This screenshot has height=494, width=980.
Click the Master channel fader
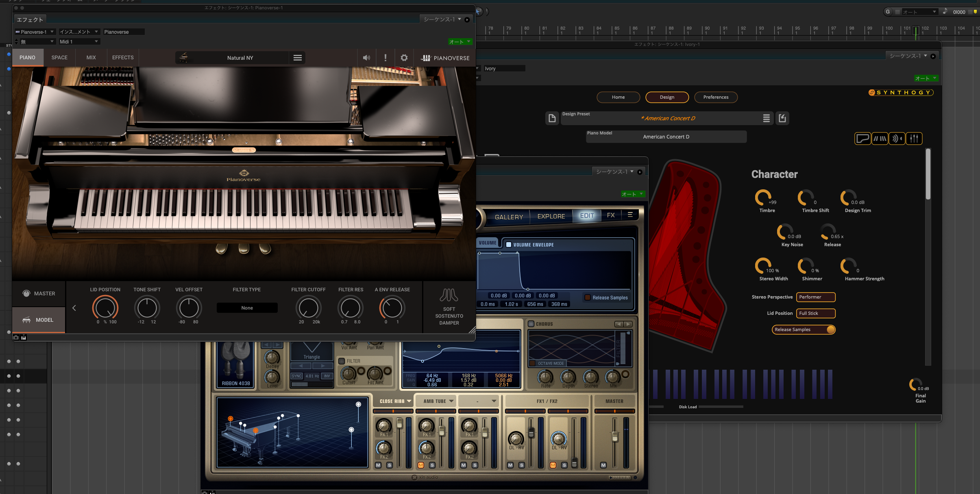click(615, 437)
